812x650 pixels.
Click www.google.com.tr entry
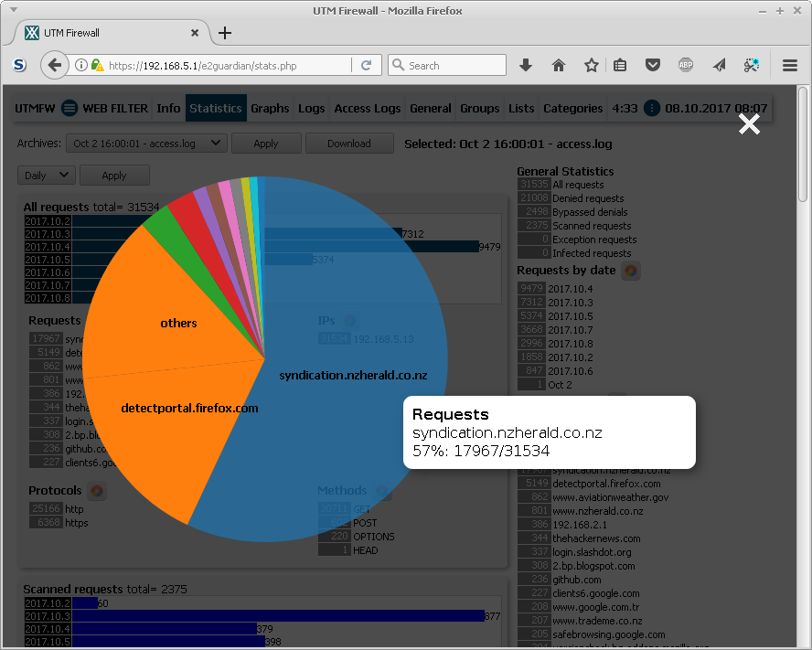[594, 607]
